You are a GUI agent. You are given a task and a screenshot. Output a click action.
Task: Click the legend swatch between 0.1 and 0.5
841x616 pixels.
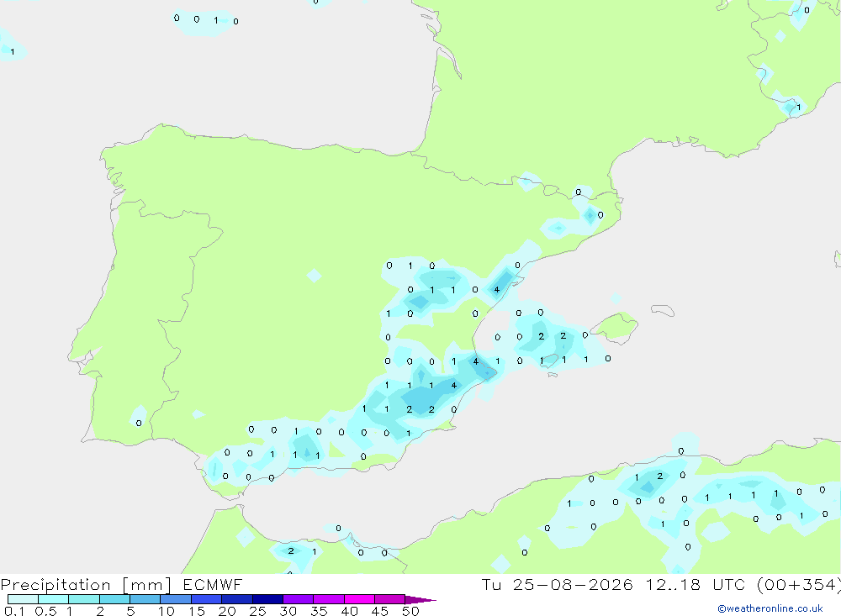(23, 599)
